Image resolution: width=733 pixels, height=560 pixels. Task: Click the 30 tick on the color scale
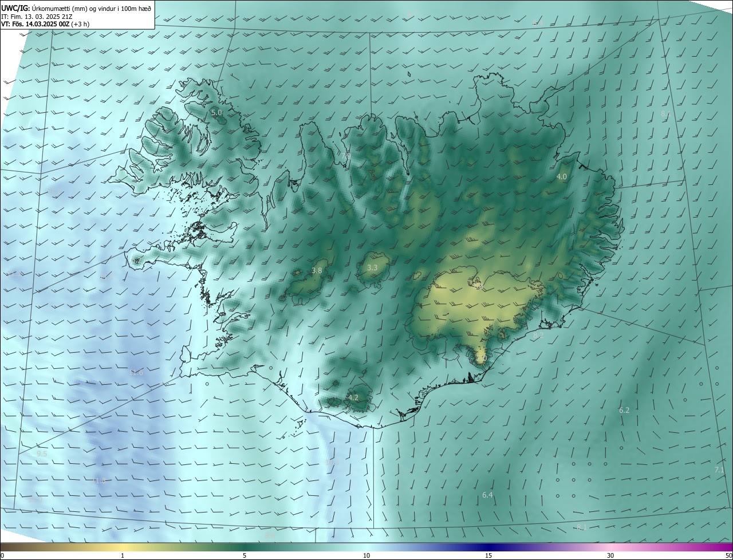click(x=610, y=555)
